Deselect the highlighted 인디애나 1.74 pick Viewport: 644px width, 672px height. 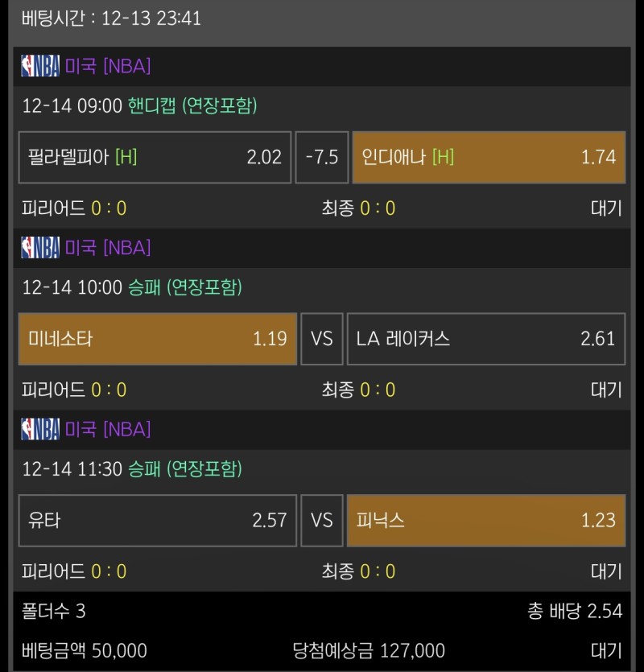(x=489, y=157)
